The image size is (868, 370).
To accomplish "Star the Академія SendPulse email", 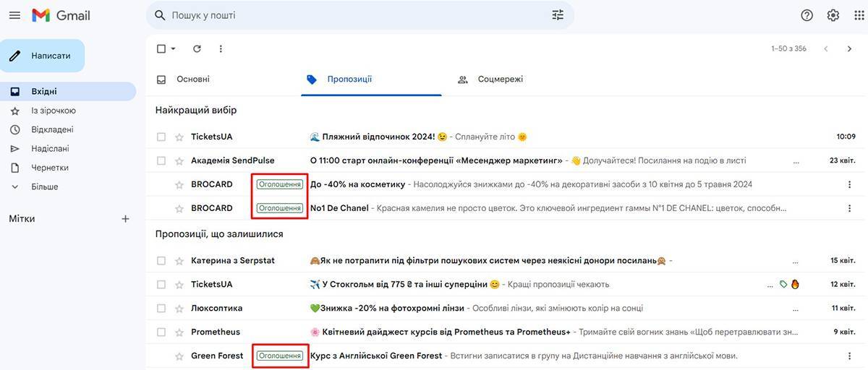I will tap(179, 160).
